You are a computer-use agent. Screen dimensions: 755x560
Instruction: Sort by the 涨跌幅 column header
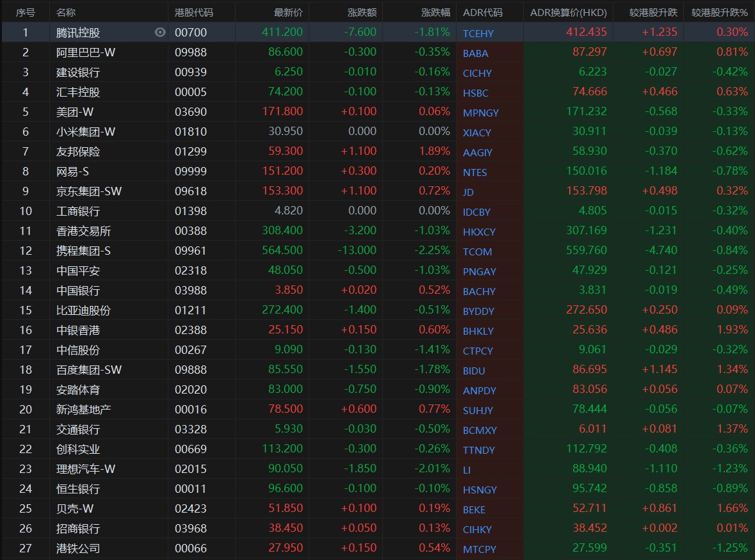435,12
